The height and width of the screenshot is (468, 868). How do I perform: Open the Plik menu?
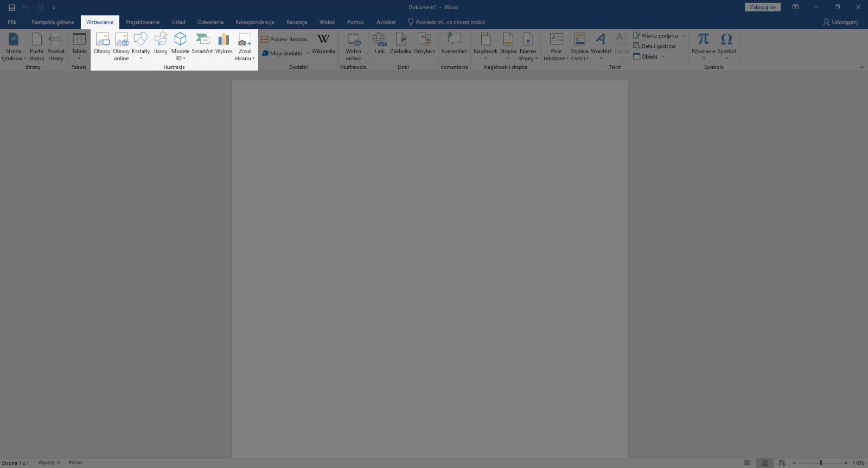[x=12, y=22]
